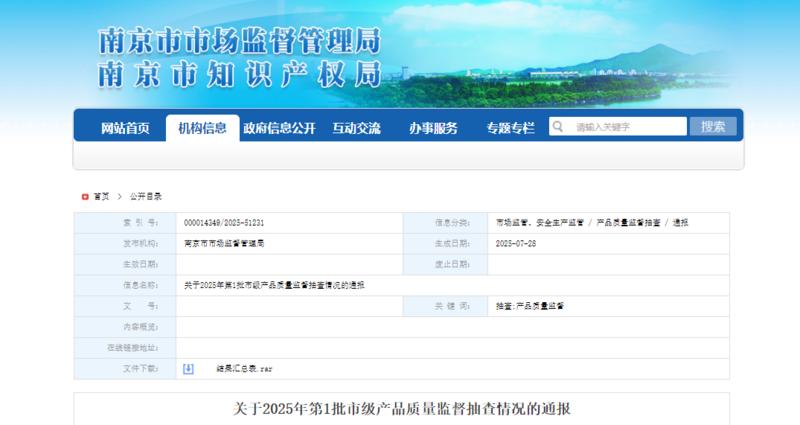Screen dimensions: 800x425
Task: Click the article heading 关于2025年第1批市级产品质量监督抽查情况的通报
Action: (x=402, y=409)
